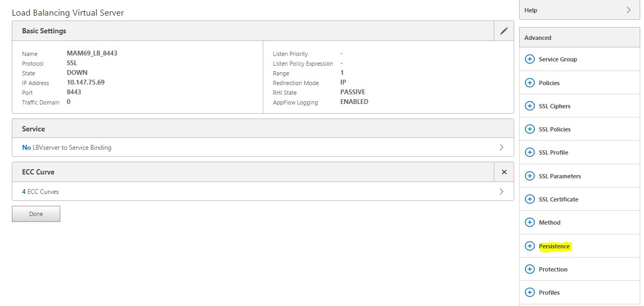Viewport: 644px width, 306px height.
Task: Click plus icon next to Profiles
Action: [529, 293]
